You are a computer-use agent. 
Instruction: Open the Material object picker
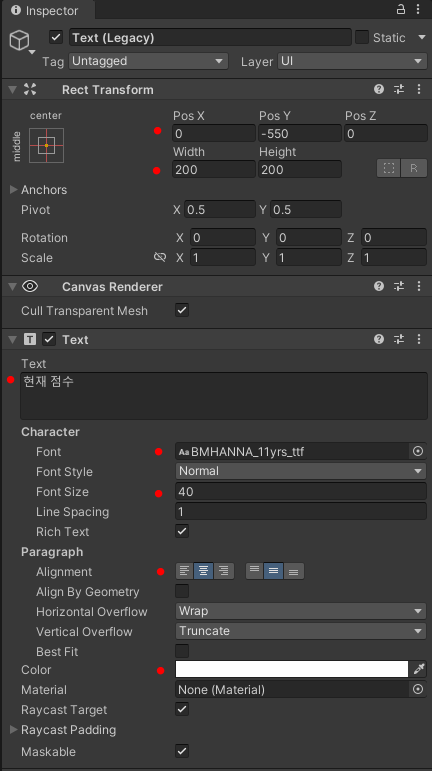tap(418, 689)
